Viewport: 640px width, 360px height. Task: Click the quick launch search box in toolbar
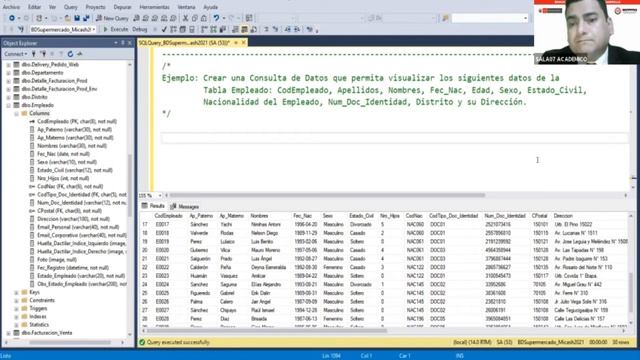click(x=490, y=18)
